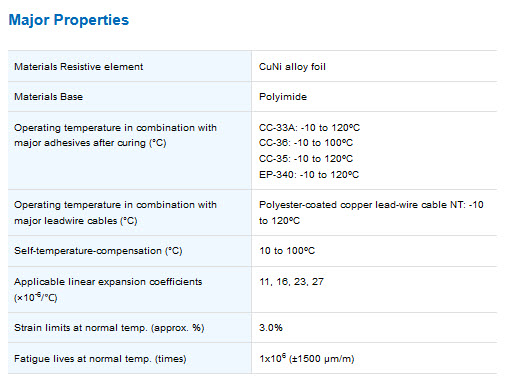
Task: Select the Materials Resistive element label
Action: tap(79, 67)
